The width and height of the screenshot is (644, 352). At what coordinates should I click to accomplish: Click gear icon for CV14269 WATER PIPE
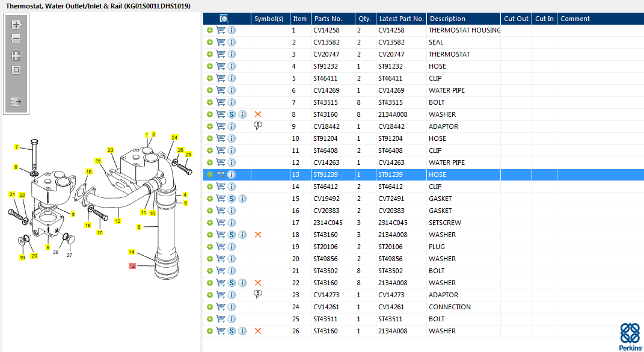click(210, 90)
